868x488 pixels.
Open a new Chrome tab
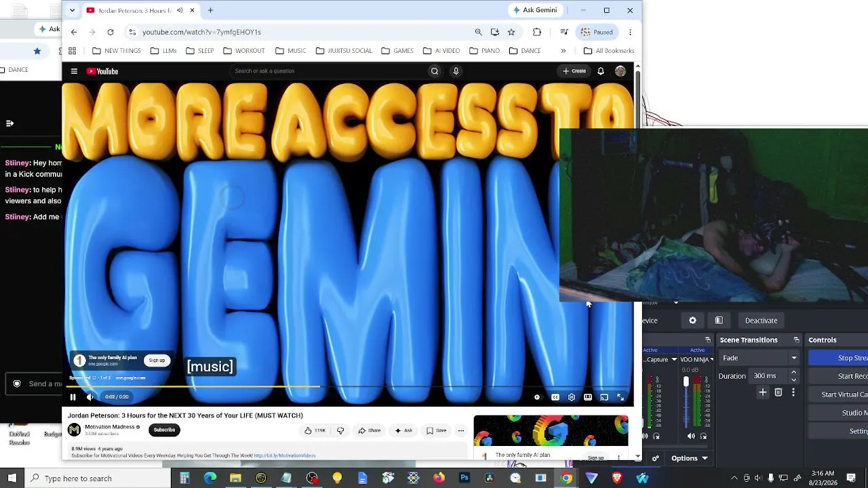pos(211,10)
